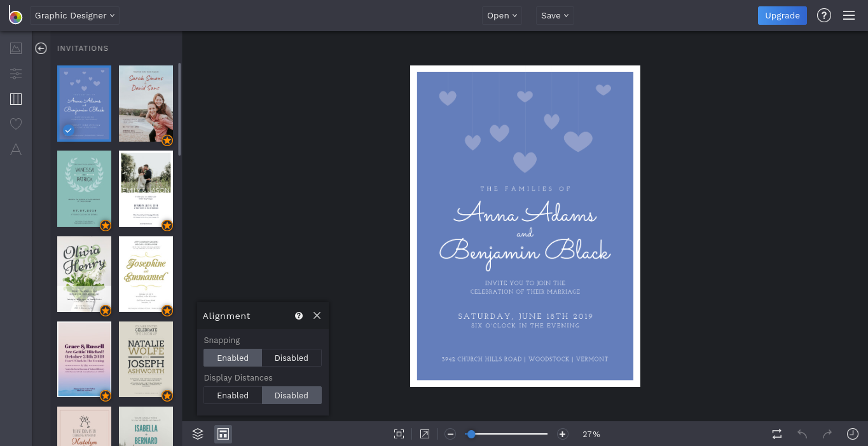Set Display Distances to Disabled
This screenshot has height=446, width=868.
tap(291, 395)
